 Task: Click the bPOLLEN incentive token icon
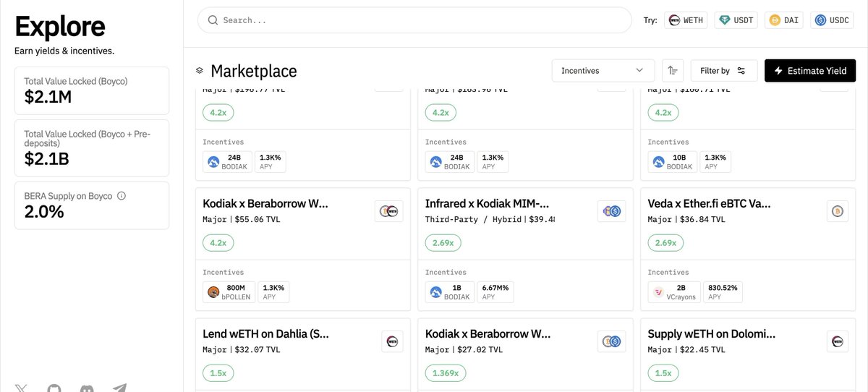[213, 292]
